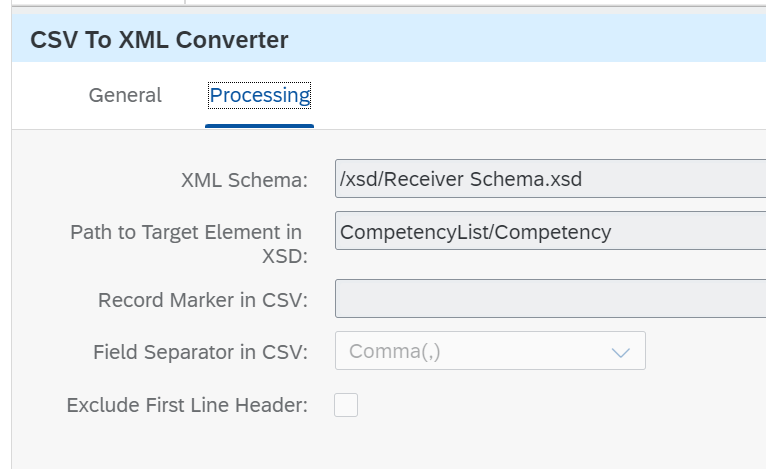The image size is (766, 469).
Task: Click the XML Schema label
Action: (244, 181)
